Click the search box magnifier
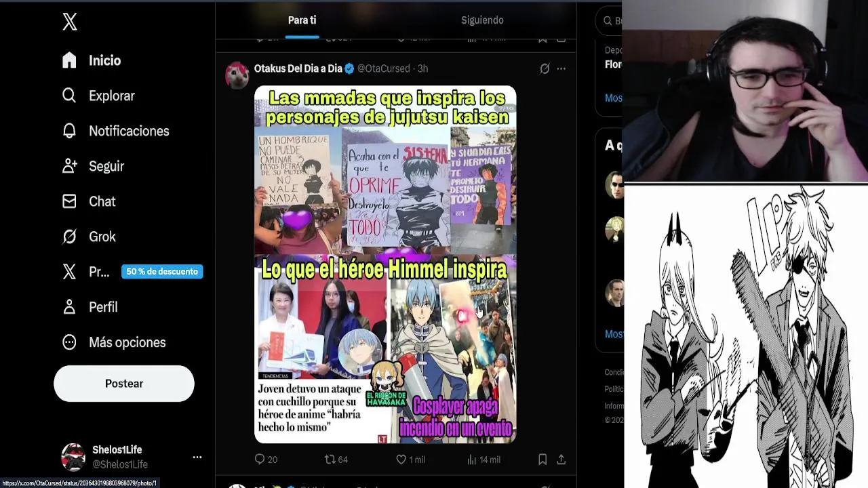The image size is (868, 488). 608,21
